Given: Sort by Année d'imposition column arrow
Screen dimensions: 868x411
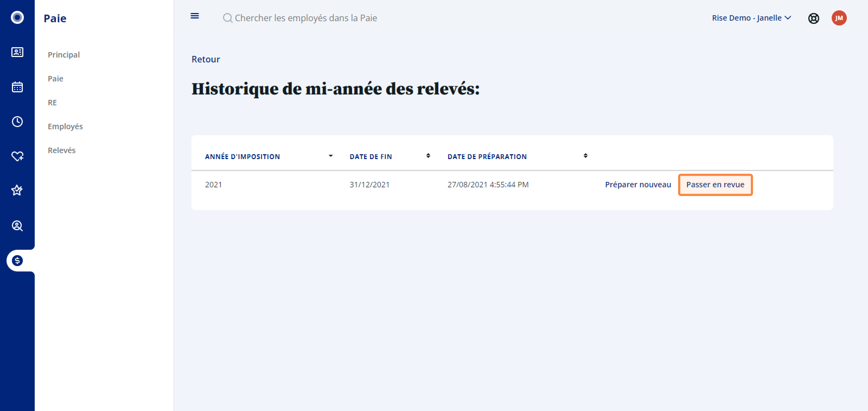Looking at the screenshot, I should pos(331,156).
